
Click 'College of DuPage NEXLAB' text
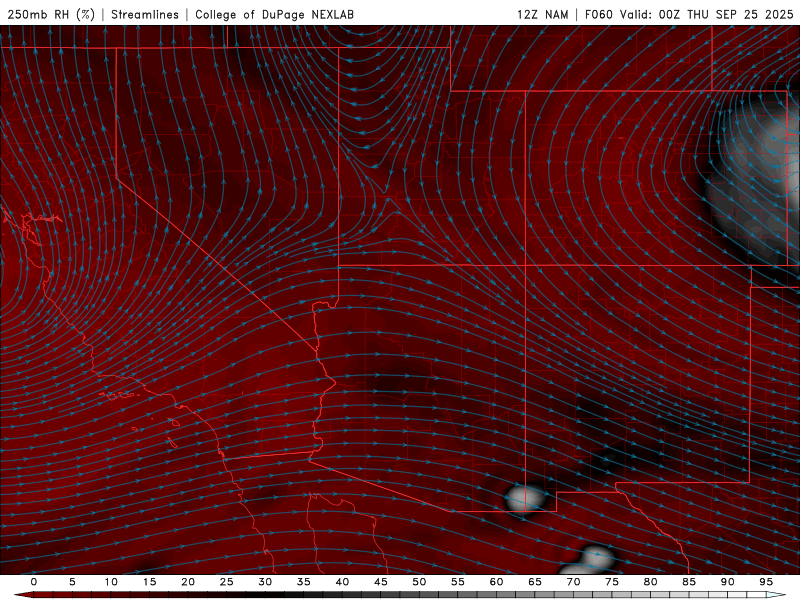pyautogui.click(x=274, y=14)
